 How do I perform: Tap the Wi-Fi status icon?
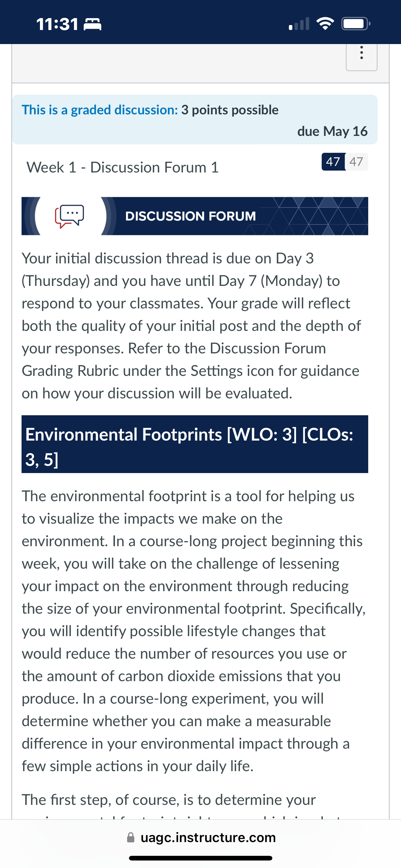[325, 24]
